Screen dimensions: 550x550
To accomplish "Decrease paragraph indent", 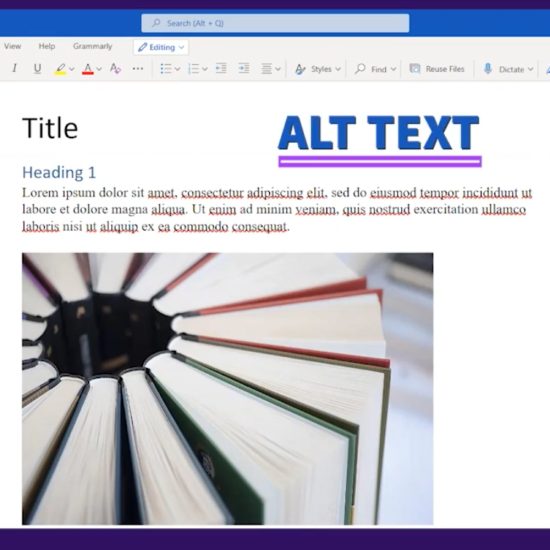I will pos(221,68).
